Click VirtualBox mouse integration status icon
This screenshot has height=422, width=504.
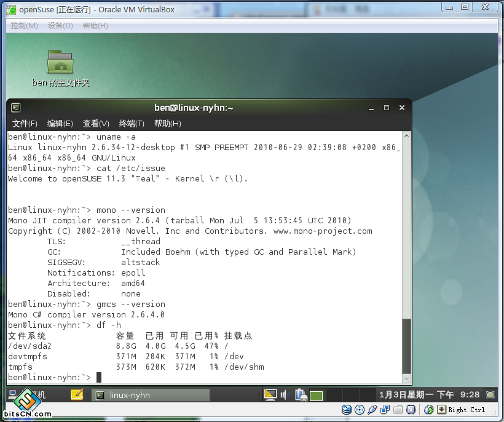click(x=429, y=410)
